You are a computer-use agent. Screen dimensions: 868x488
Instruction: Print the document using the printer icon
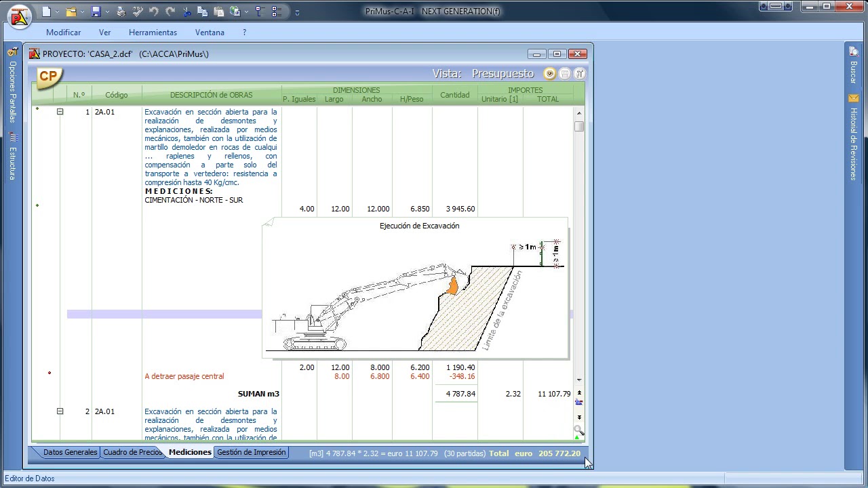[121, 12]
